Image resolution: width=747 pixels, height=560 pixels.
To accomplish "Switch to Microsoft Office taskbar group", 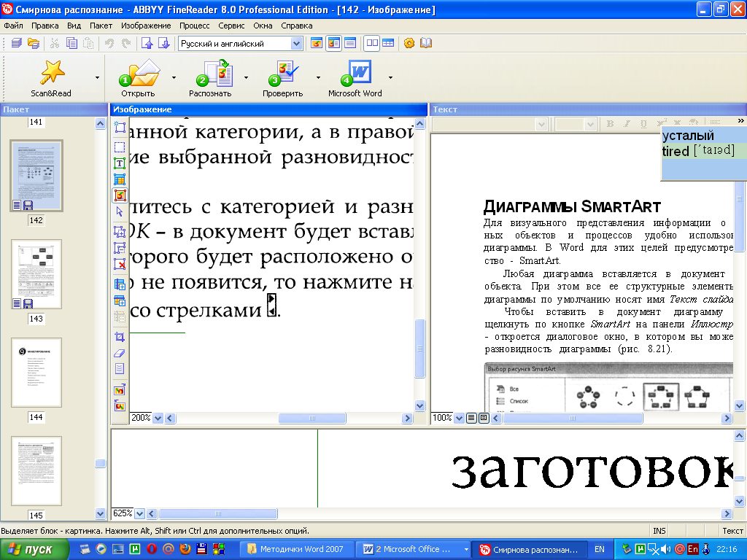I will 412,550.
